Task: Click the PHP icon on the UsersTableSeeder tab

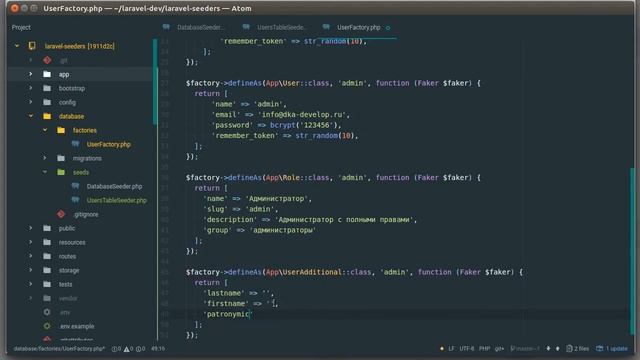Action: tap(246, 27)
